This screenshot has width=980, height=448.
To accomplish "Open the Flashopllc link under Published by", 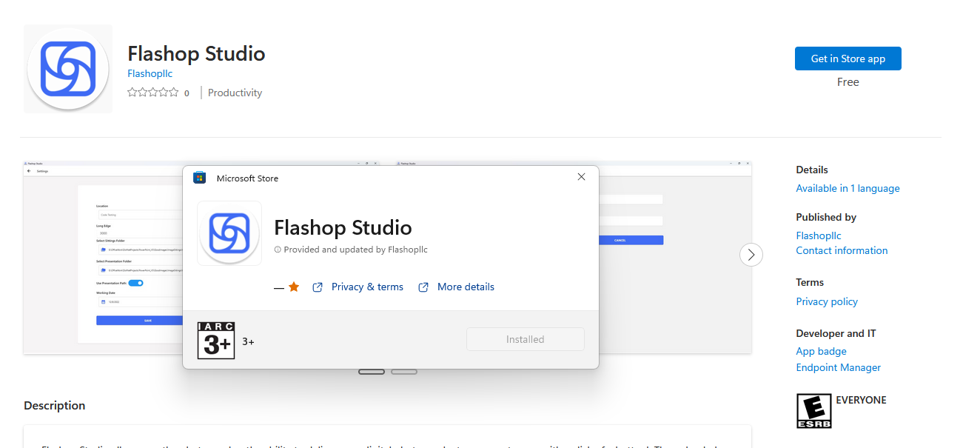I will pyautogui.click(x=819, y=235).
